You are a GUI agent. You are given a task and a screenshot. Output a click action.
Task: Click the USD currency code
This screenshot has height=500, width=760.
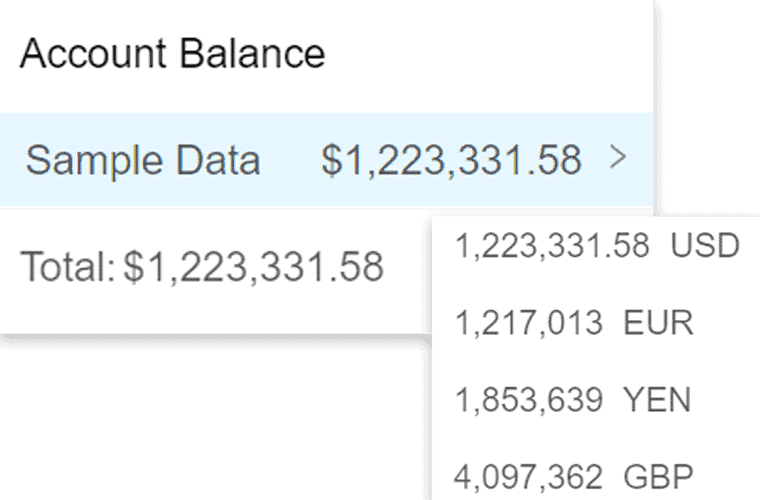[x=704, y=245]
